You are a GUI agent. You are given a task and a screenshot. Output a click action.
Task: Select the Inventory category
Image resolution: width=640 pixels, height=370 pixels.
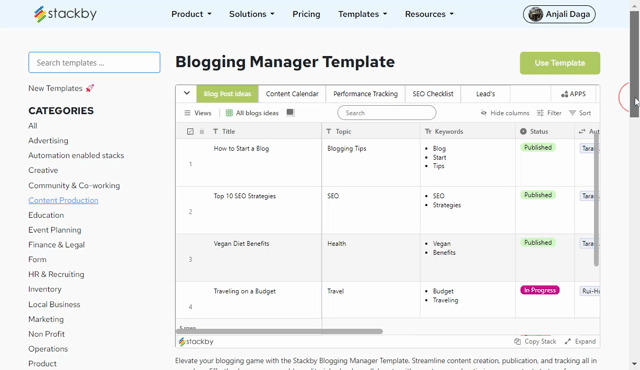click(x=44, y=289)
